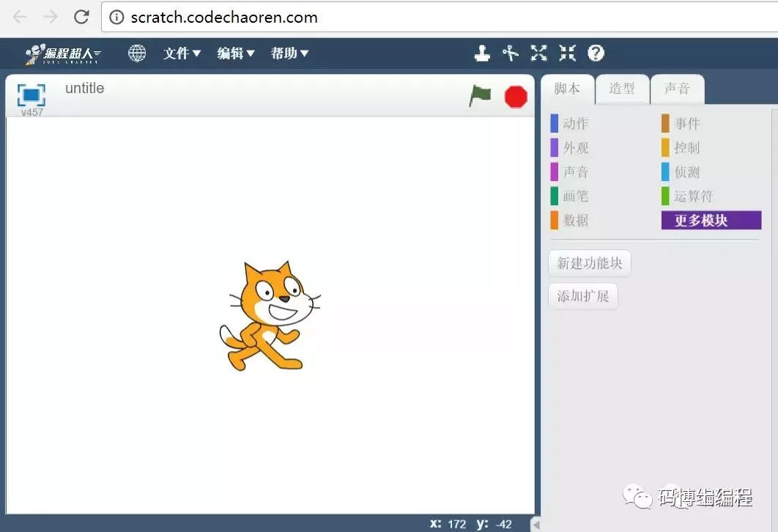Open the 帮助 menu
This screenshot has width=778, height=532.
(x=289, y=53)
